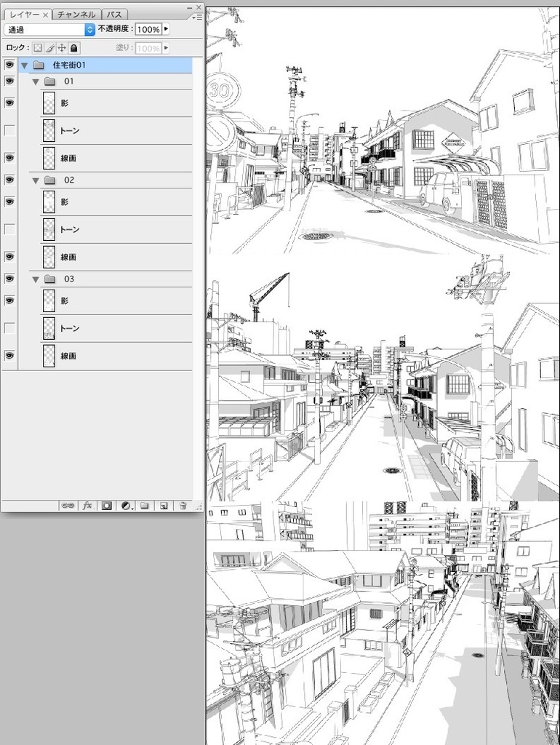560x745 pixels.
Task: Hide the 02 folder group
Action: 9,180
